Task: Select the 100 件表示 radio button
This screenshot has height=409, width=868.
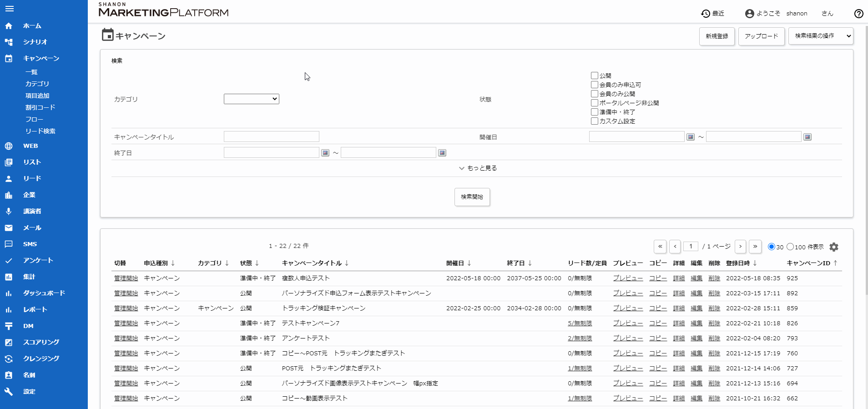Action: point(790,247)
